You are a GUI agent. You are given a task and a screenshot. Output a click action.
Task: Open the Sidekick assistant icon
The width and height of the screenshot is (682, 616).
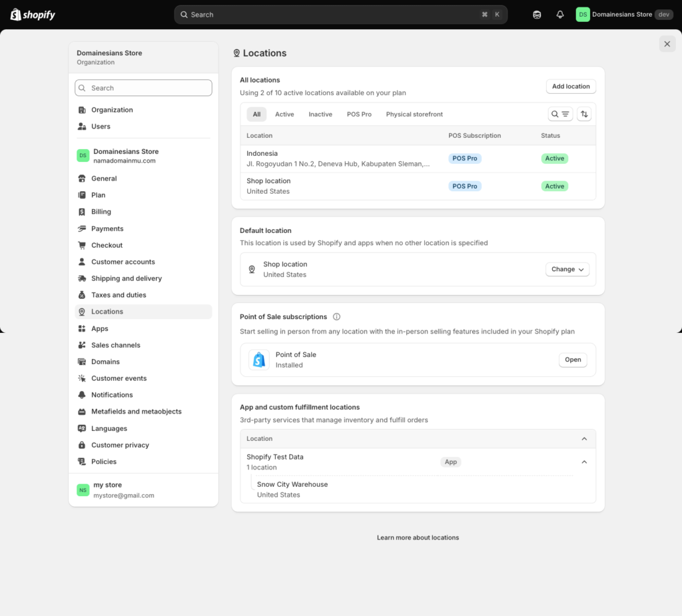[537, 15]
